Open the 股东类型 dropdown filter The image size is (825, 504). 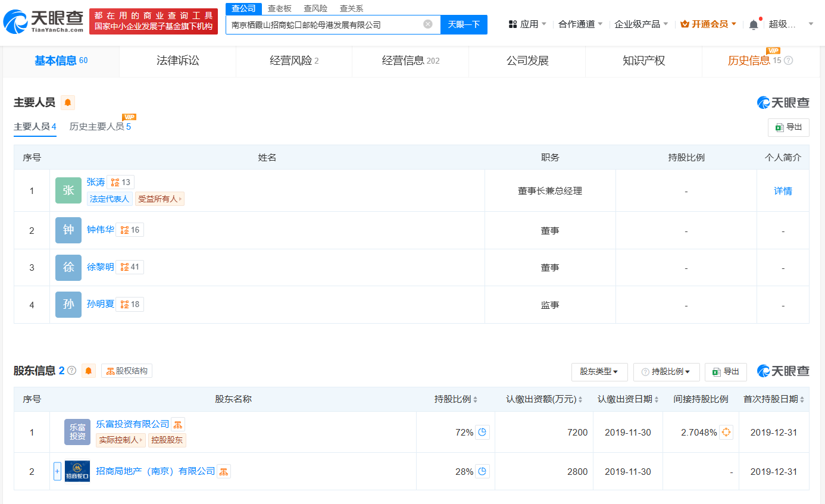(x=599, y=372)
